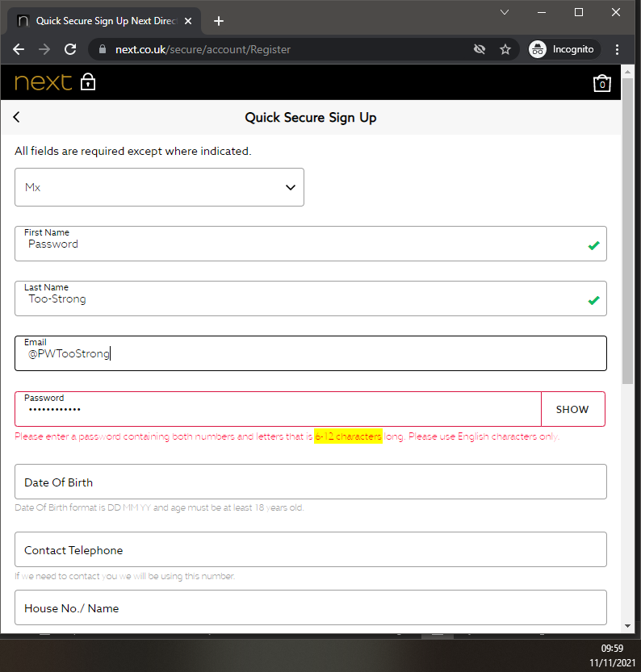This screenshot has height=672, width=641.
Task: Click the Next logo
Action: point(44,81)
